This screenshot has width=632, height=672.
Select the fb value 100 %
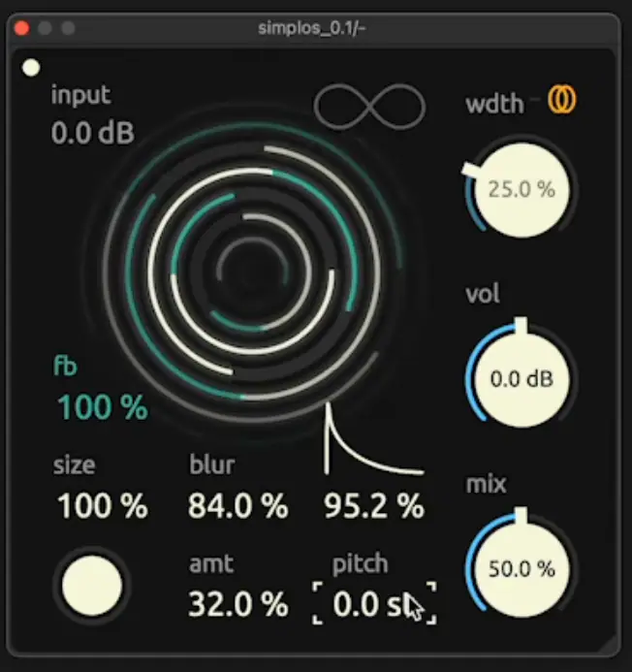[x=103, y=407]
